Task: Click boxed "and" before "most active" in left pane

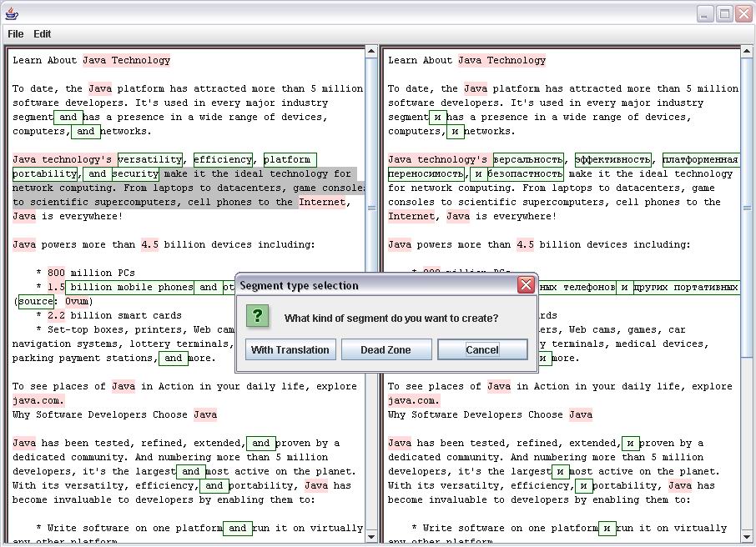Action: pyautogui.click(x=191, y=471)
